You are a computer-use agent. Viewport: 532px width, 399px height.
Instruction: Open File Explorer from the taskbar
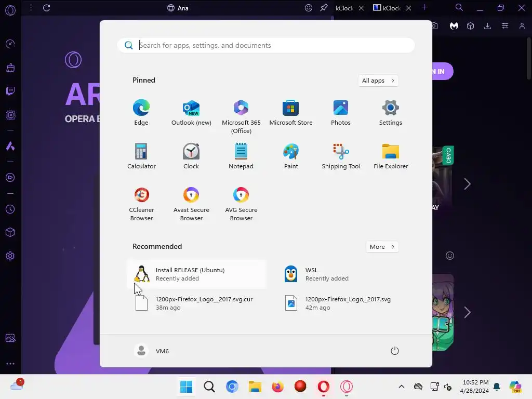(x=255, y=387)
